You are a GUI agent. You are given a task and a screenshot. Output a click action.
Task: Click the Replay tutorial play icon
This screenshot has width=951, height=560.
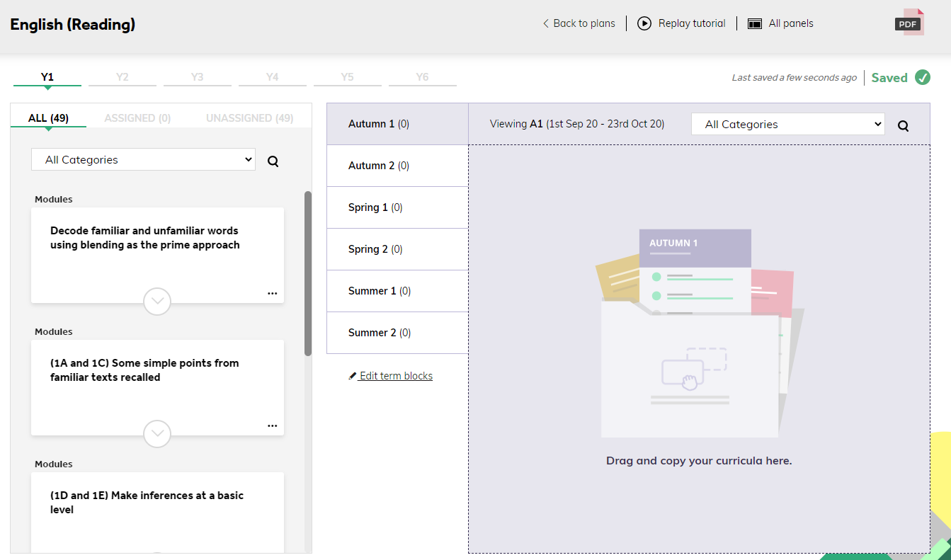pyautogui.click(x=644, y=23)
